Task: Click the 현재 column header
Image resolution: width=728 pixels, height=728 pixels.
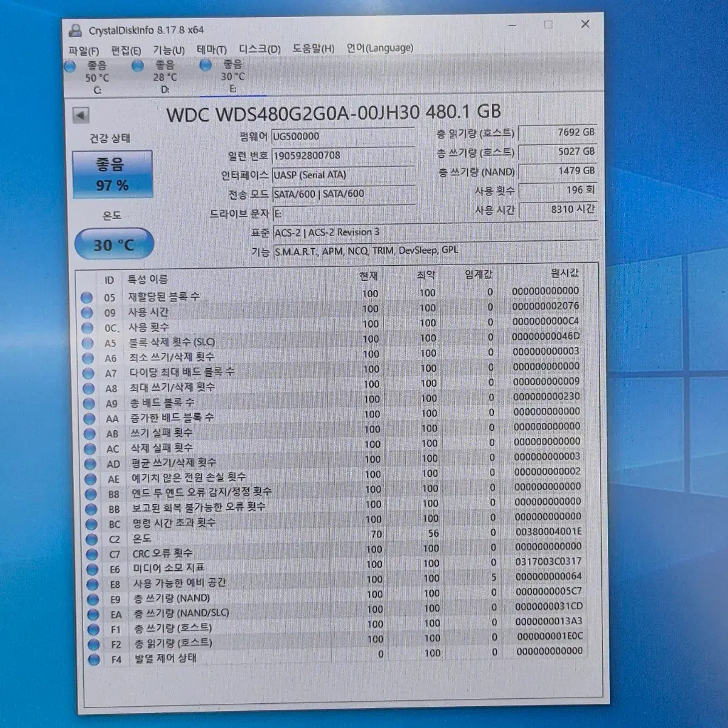Action: pyautogui.click(x=368, y=276)
